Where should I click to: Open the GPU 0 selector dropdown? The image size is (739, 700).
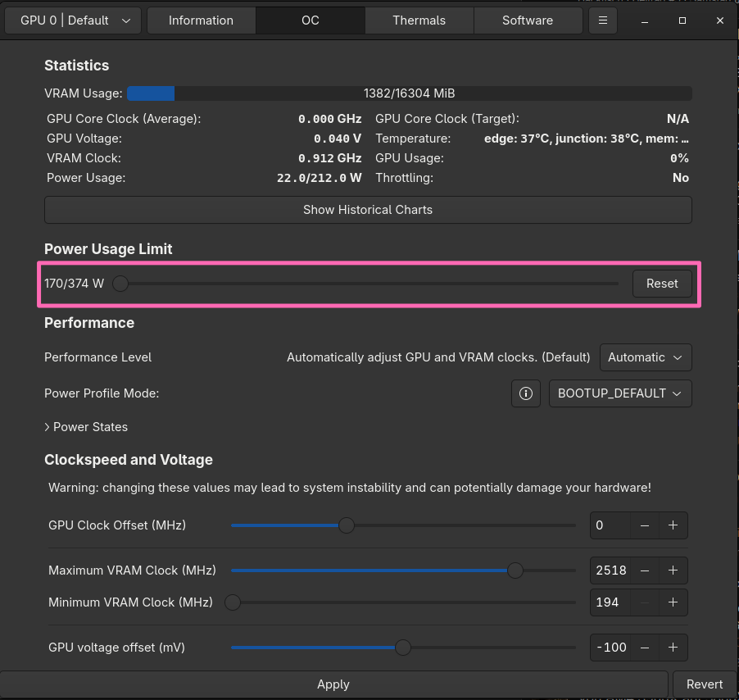[73, 20]
